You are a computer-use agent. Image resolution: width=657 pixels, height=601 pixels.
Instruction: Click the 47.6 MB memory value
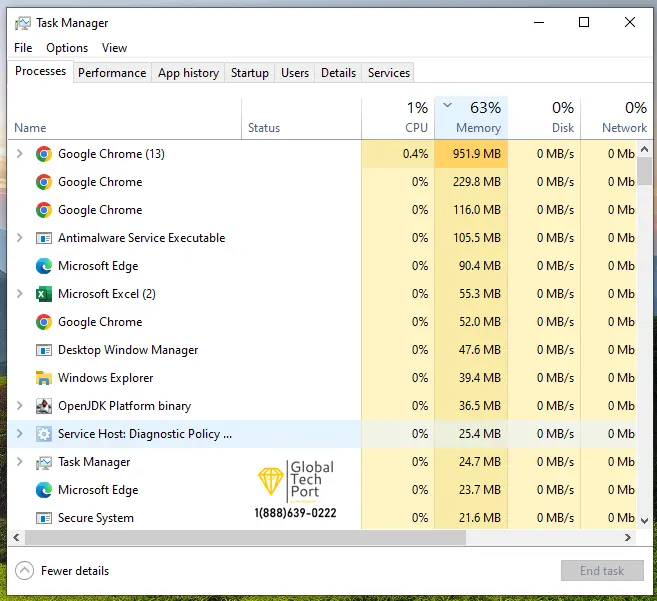click(x=480, y=350)
